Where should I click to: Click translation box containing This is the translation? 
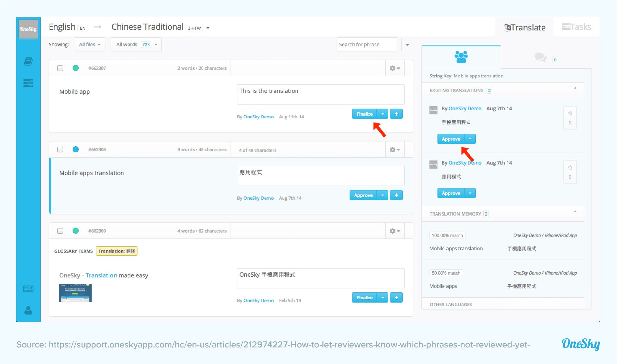[x=321, y=95]
